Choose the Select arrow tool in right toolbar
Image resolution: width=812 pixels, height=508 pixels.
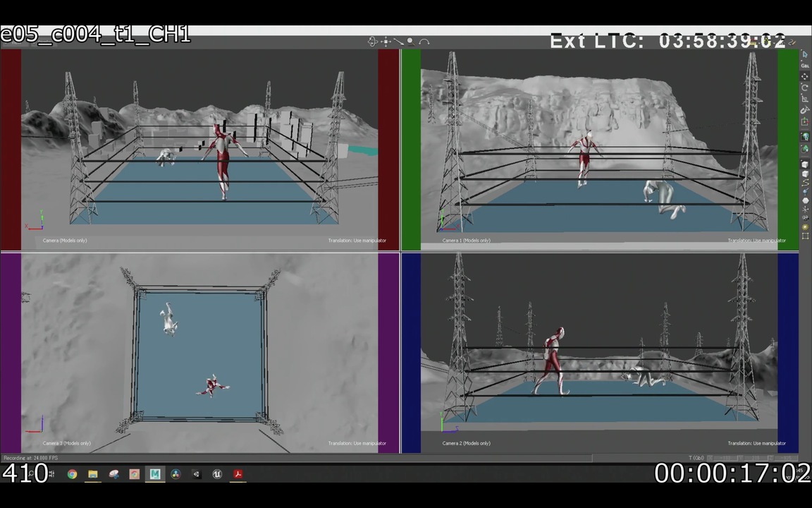click(805, 54)
